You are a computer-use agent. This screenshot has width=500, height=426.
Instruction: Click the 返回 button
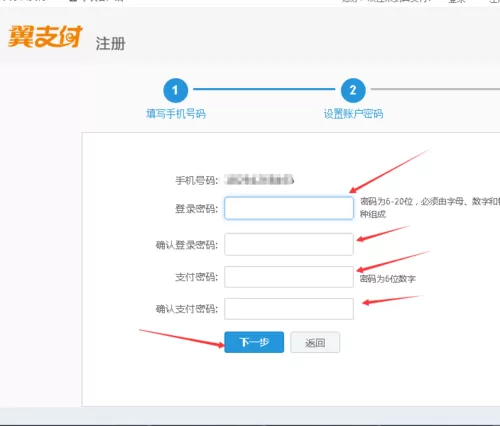315,342
